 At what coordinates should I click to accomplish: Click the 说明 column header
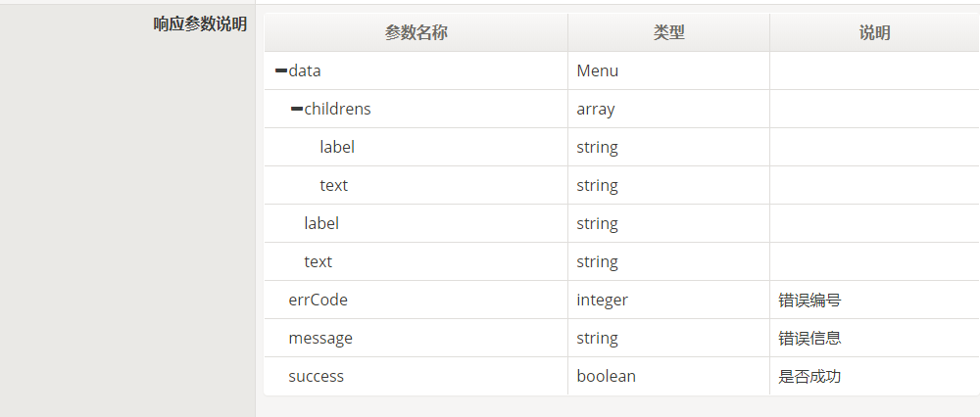point(874,32)
